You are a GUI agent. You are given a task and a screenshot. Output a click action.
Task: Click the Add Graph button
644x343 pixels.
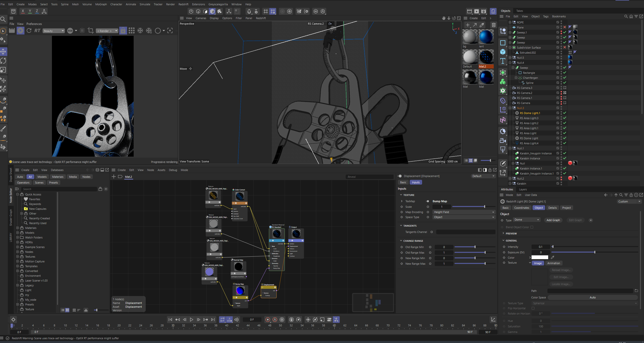click(x=553, y=220)
